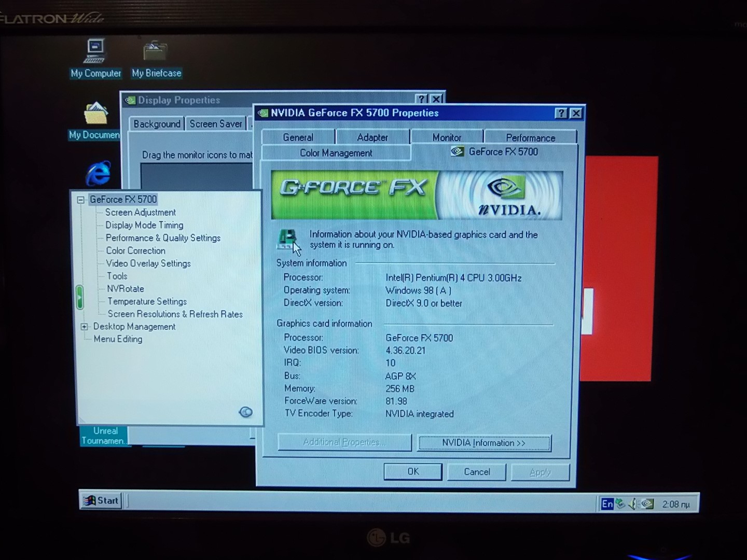This screenshot has width=747, height=560.
Task: Click the GeForce FX NVIDIA banner image
Action: click(417, 195)
